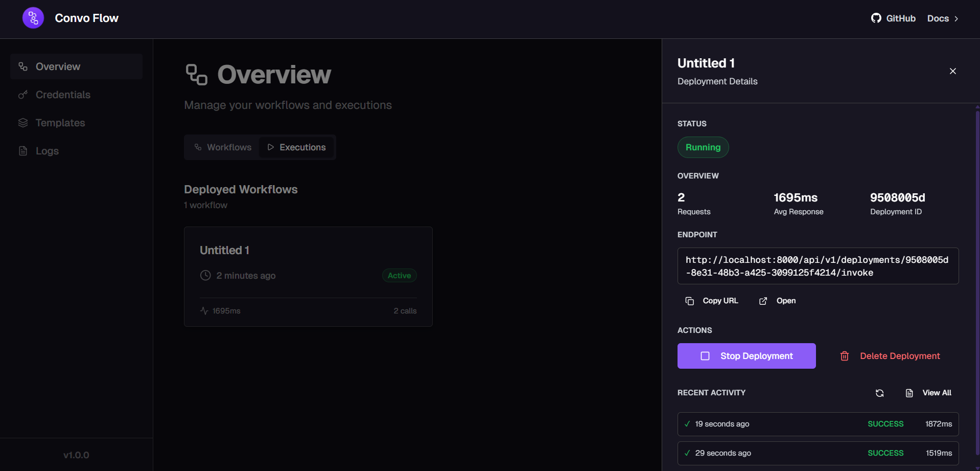980x471 pixels.
Task: Click the clock icon on the Untitled 1 card
Action: click(x=205, y=275)
